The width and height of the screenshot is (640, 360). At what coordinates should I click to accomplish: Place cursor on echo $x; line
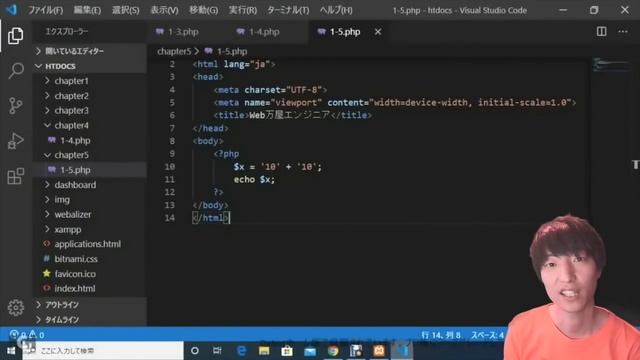pos(254,180)
